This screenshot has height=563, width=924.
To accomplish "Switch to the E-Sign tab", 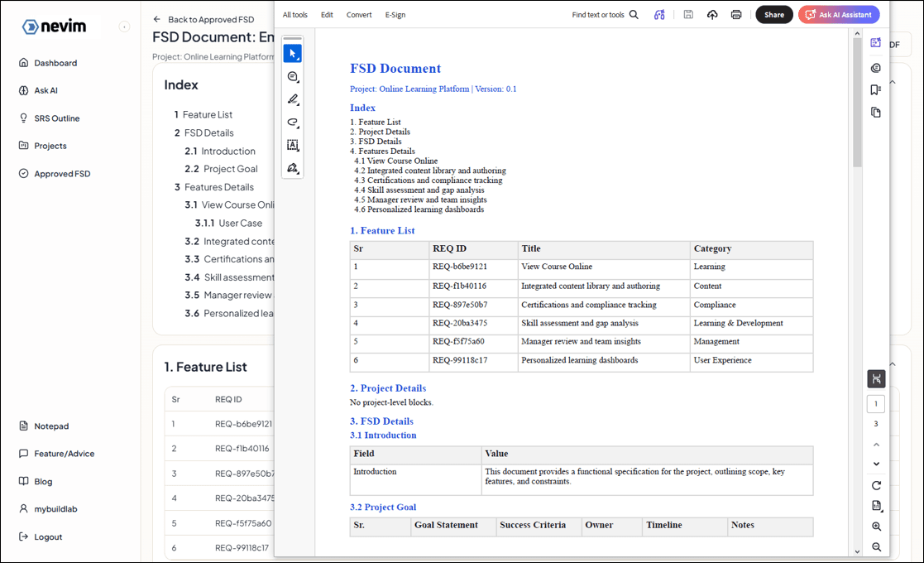I will pos(395,14).
